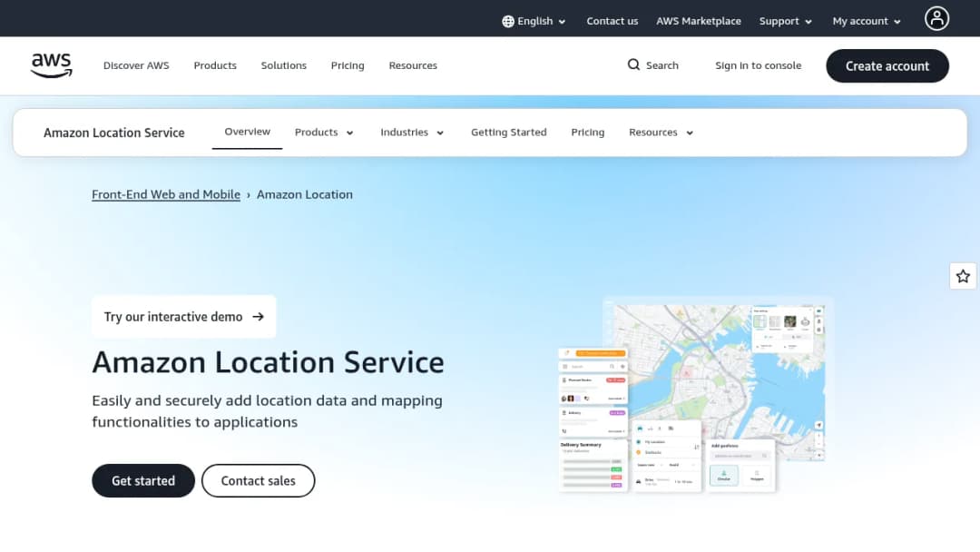Image resolution: width=980 pixels, height=552 pixels.
Task: Click the Search field
Action: point(653,65)
